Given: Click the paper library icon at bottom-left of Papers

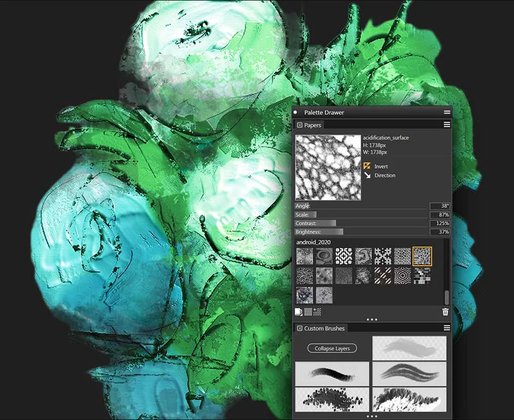Looking at the screenshot, I should click(x=299, y=312).
